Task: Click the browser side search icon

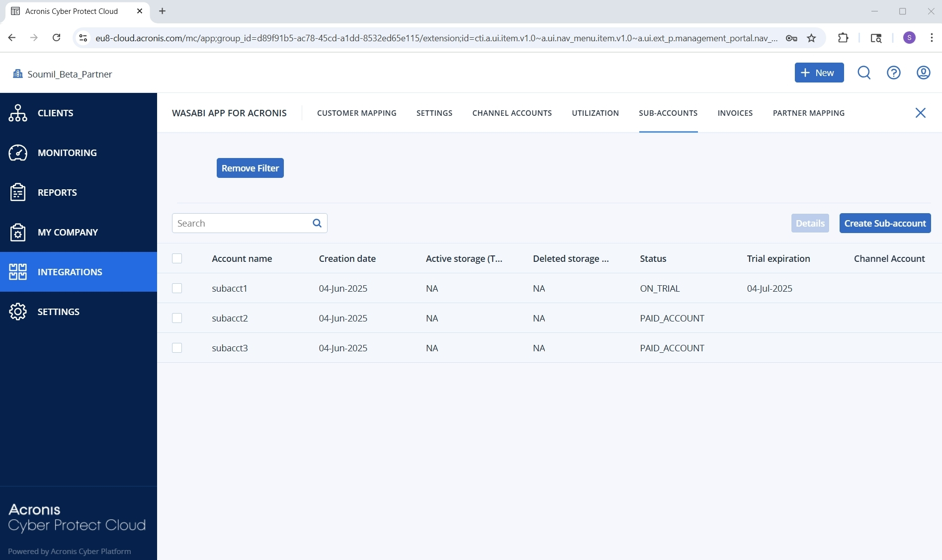Action: (876, 38)
